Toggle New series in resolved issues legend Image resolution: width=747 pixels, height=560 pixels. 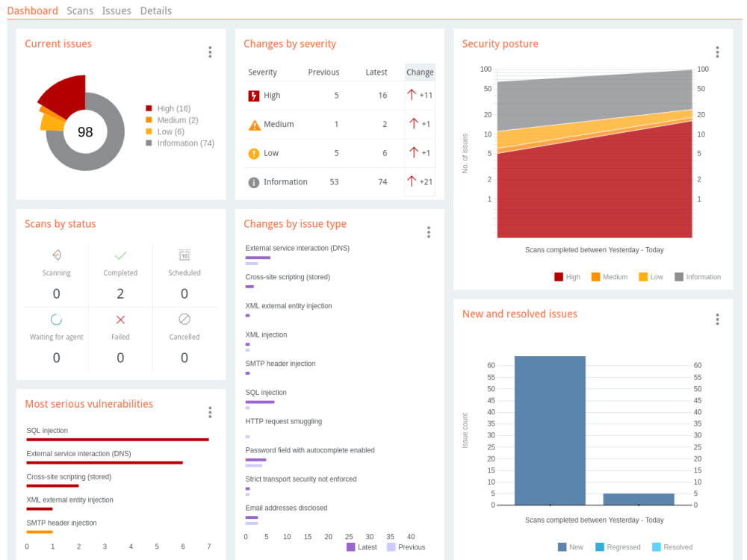(x=571, y=547)
